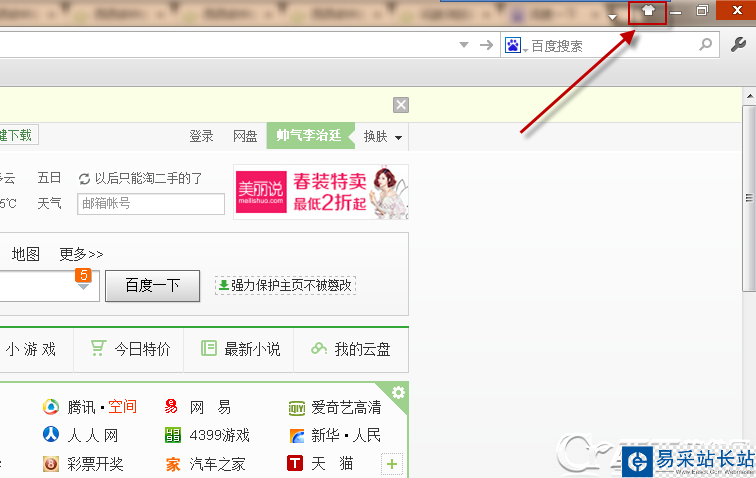Screen dimensions: 756x478
Task: Open the 网盘 link
Action: click(245, 137)
